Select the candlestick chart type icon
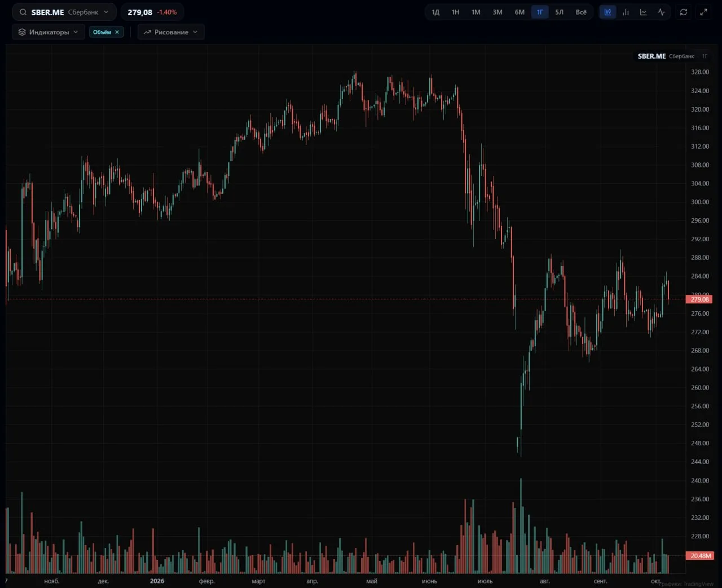Screen dimensions: 722x588 click(x=607, y=12)
